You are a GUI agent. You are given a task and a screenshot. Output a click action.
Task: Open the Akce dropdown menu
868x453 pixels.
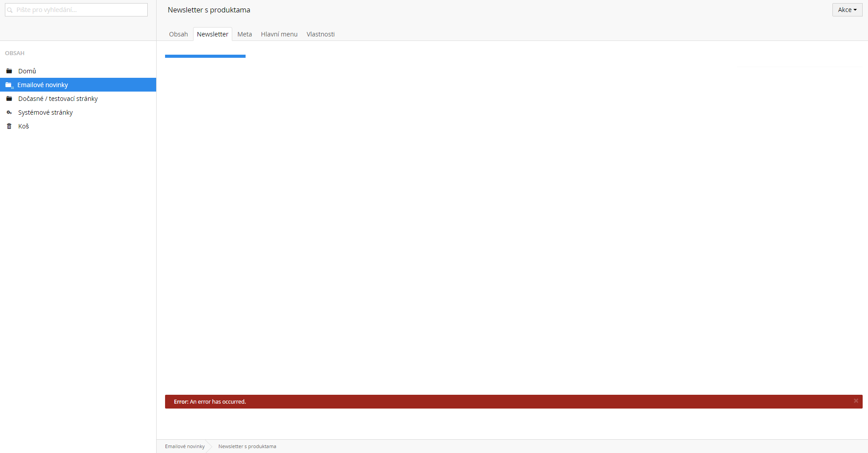click(847, 10)
